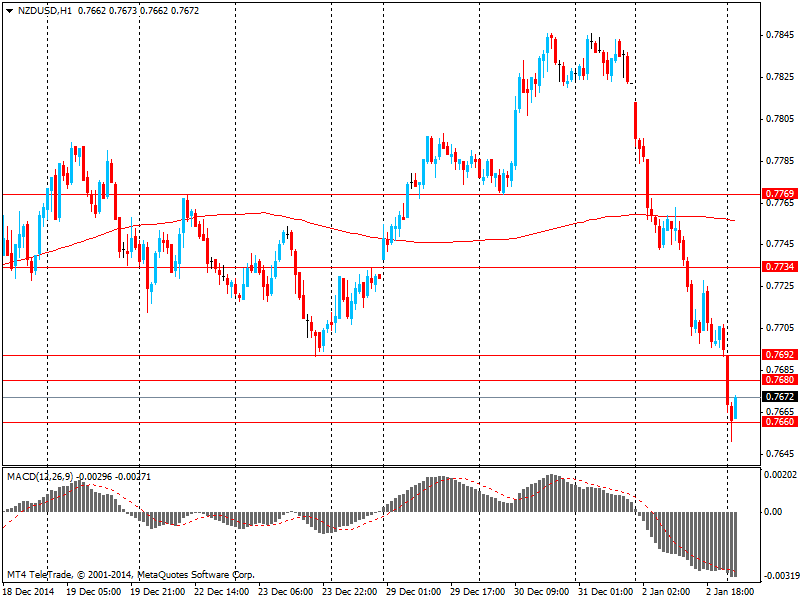This screenshot has width=800, height=600.
Task: Click the MT4 TeleTrade MetaQuotes copyright text
Action: pyautogui.click(x=130, y=575)
